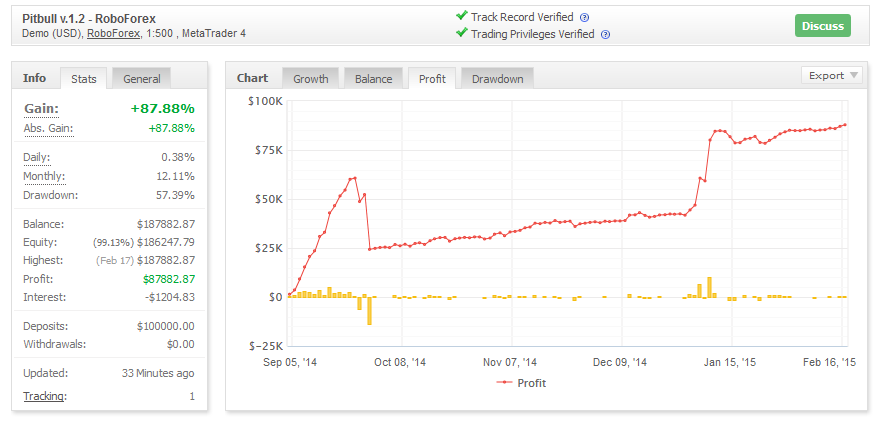This screenshot has height=426, width=882.
Task: Open the RoboForex broker link
Action: [x=113, y=34]
